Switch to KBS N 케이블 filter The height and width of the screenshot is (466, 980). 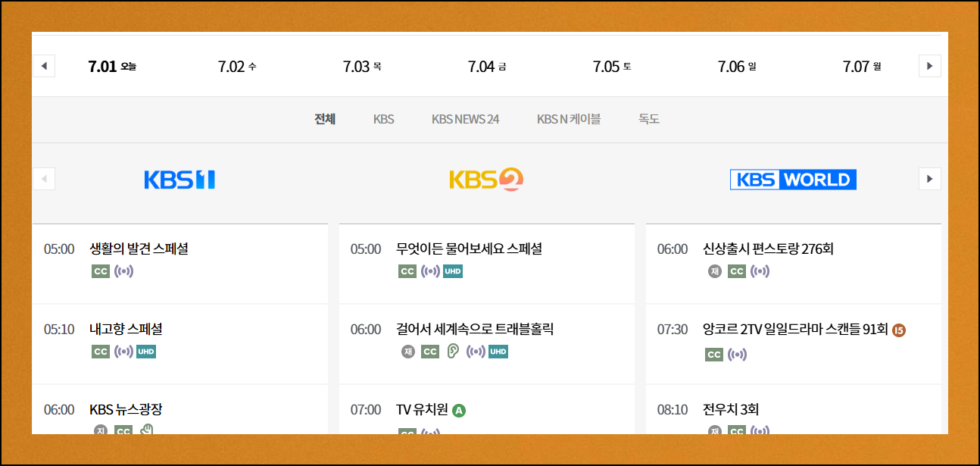[x=569, y=119]
